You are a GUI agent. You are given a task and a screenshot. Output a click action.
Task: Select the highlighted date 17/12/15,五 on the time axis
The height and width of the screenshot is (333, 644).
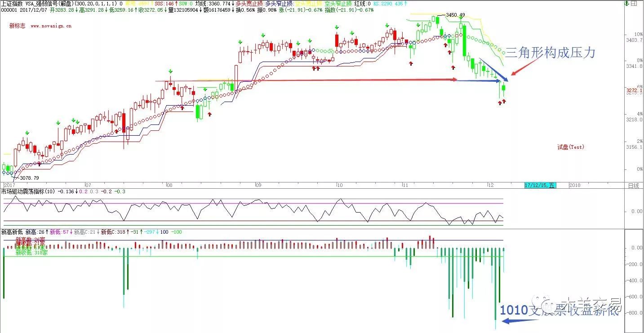(540, 185)
